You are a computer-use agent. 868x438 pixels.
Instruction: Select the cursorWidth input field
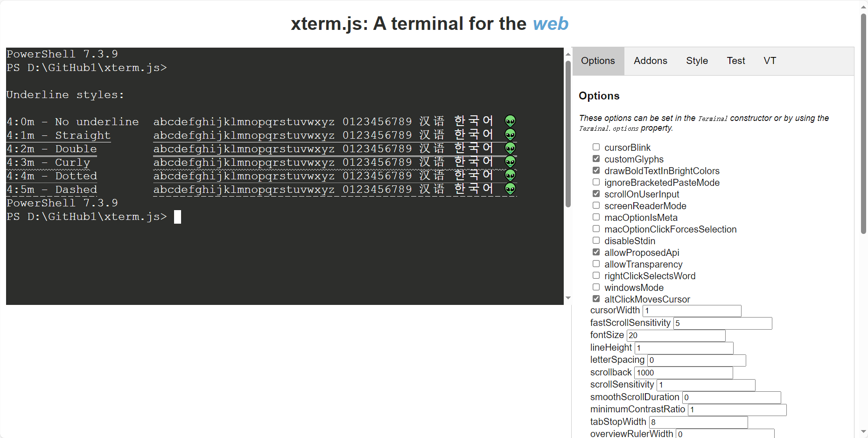coord(692,311)
